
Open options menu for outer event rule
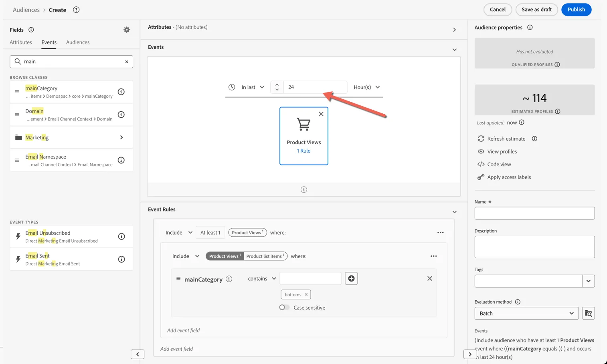tap(440, 233)
